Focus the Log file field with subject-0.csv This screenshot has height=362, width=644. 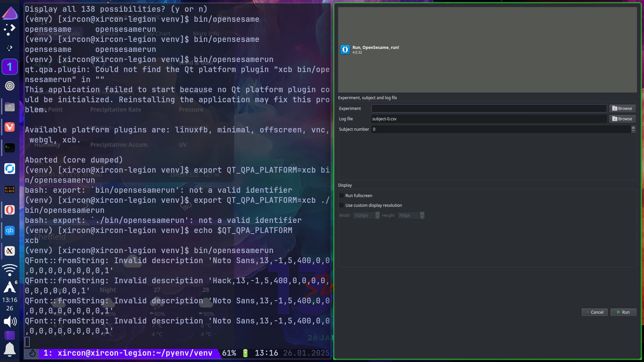[x=489, y=119]
